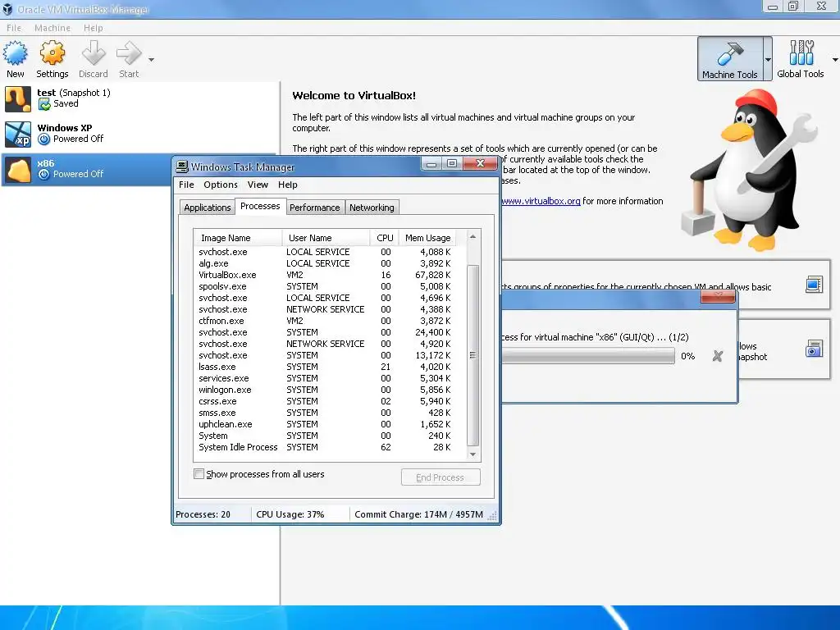Click x86 Powered Off status icon

tap(44, 174)
